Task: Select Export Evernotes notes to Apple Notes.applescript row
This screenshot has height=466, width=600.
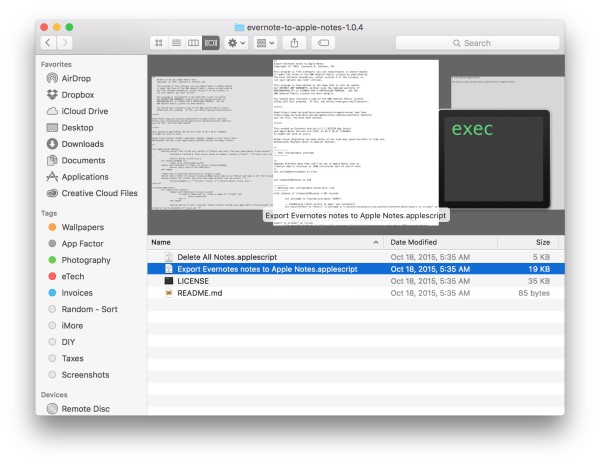Action: 356,269
